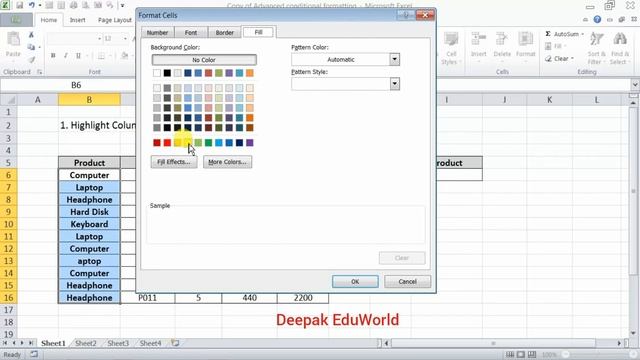Switch to Normal view icon in status bar
Viewport: 640px width, 360px height.
coord(510,354)
